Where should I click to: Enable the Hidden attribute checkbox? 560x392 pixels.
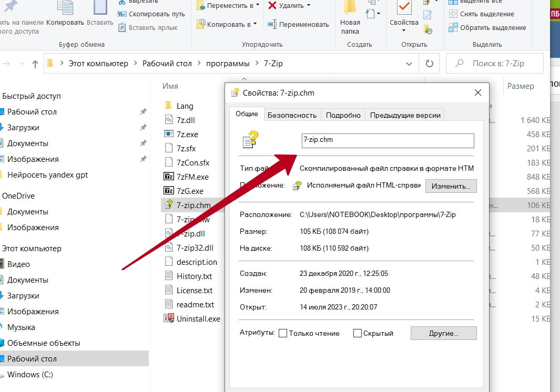point(357,333)
